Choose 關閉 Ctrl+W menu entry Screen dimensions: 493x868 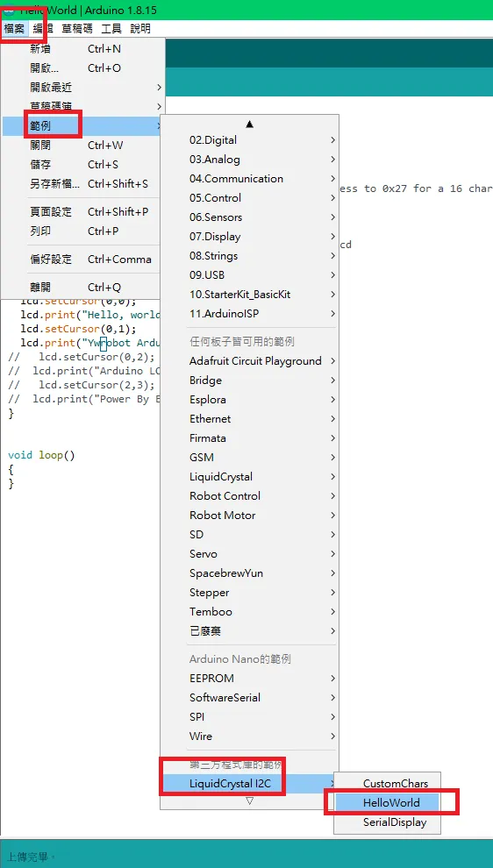pos(82,145)
